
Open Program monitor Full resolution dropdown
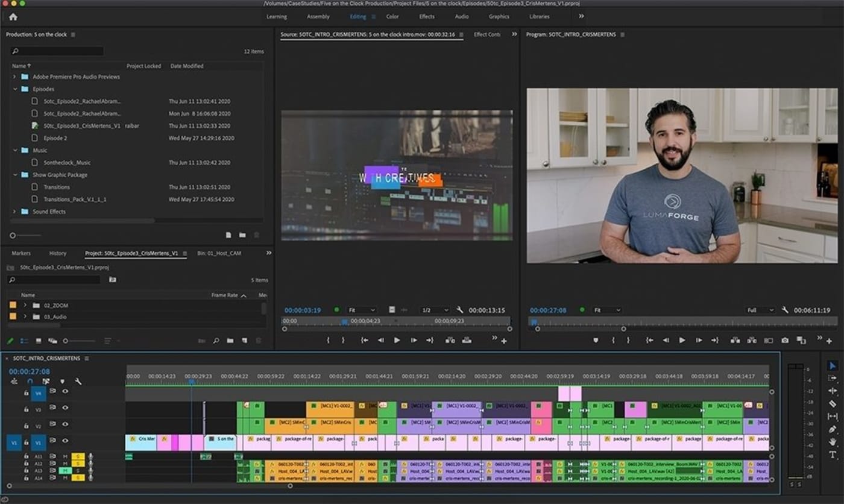pos(760,310)
